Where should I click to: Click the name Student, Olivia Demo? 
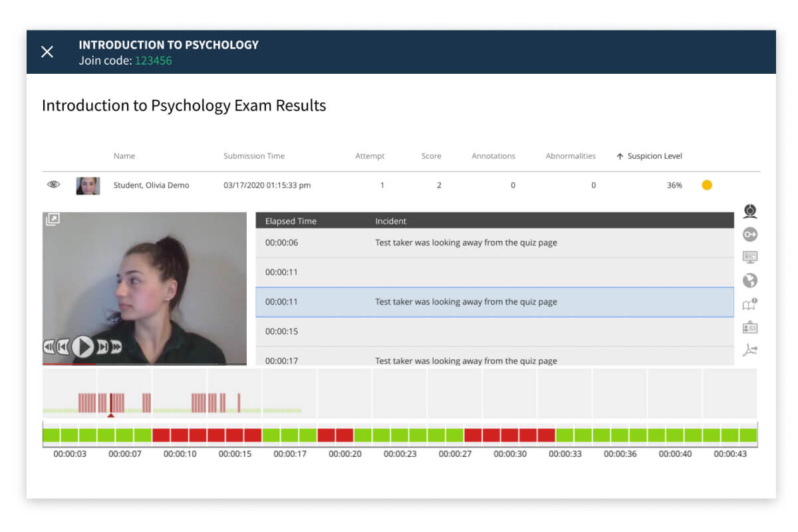151,186
